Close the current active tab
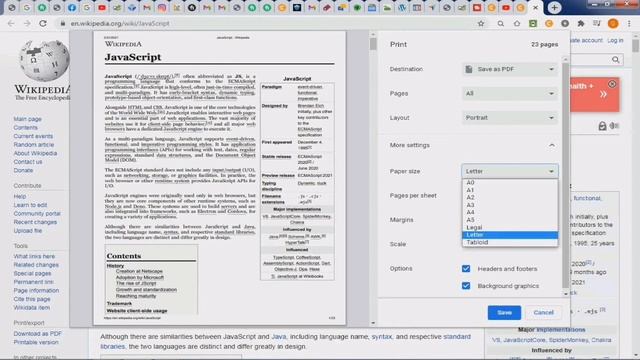The image size is (640, 360). pyautogui.click(x=536, y=7)
